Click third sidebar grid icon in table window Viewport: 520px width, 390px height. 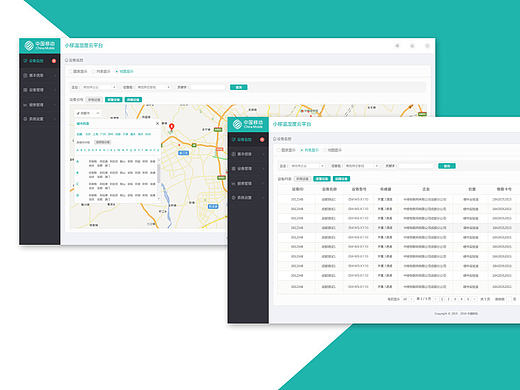pyautogui.click(x=233, y=169)
